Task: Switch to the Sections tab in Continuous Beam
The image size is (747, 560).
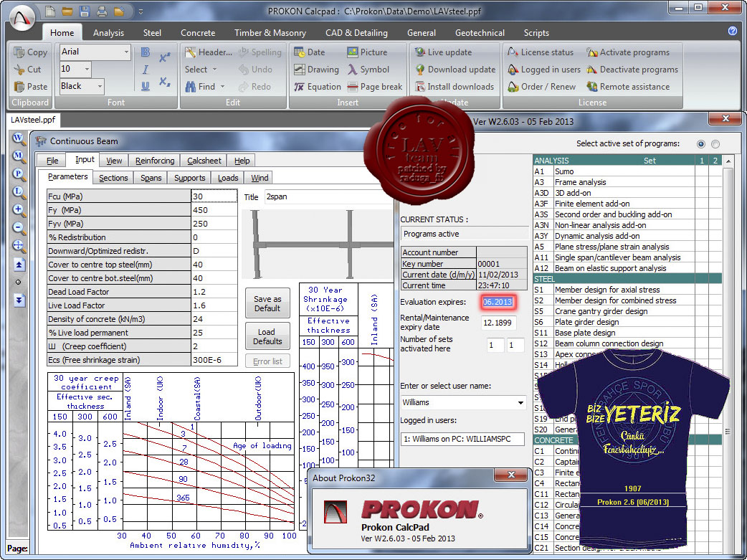Action: coord(113,178)
